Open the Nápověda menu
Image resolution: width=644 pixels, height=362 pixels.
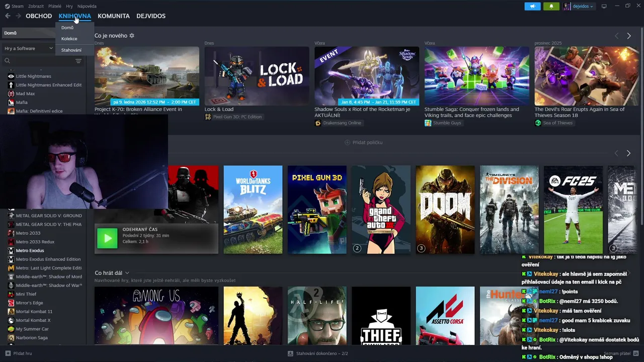point(87,6)
